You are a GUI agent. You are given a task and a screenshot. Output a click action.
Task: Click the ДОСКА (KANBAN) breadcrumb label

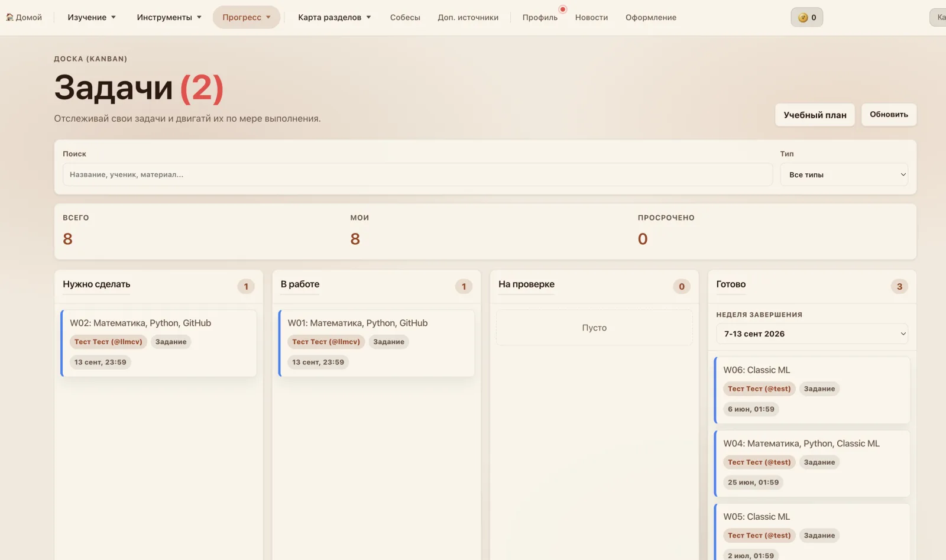click(90, 59)
